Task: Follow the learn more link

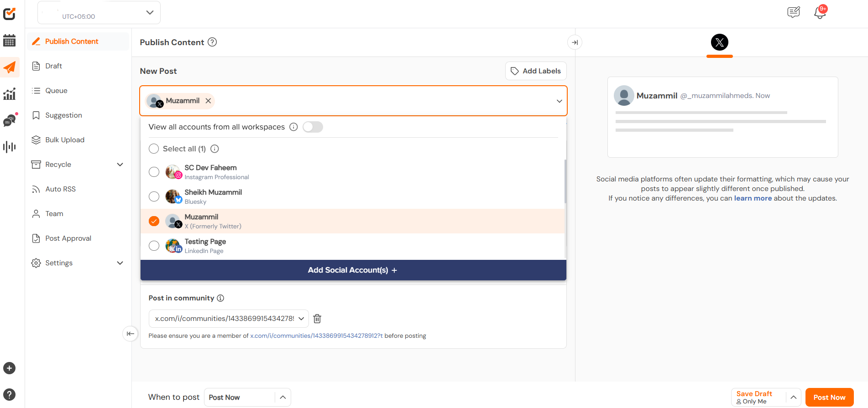Action: tap(753, 198)
